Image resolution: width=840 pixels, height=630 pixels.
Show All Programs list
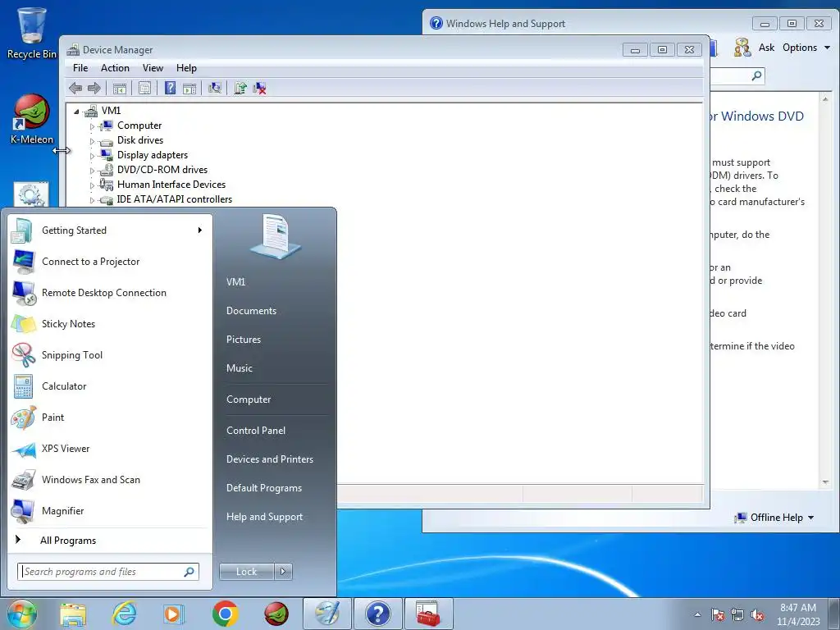point(109,541)
